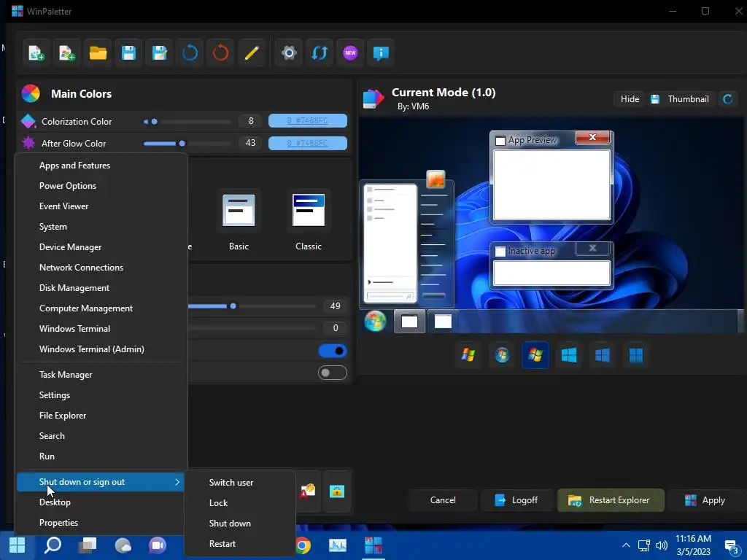Click the After Glow Color swatch
The width and height of the screenshot is (747, 560).
[x=308, y=143]
